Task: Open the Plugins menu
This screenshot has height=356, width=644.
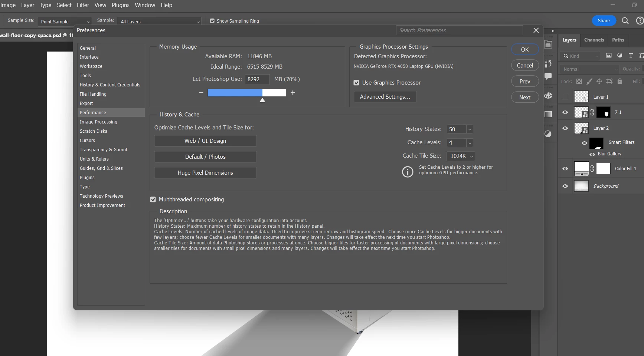Action: point(121,5)
